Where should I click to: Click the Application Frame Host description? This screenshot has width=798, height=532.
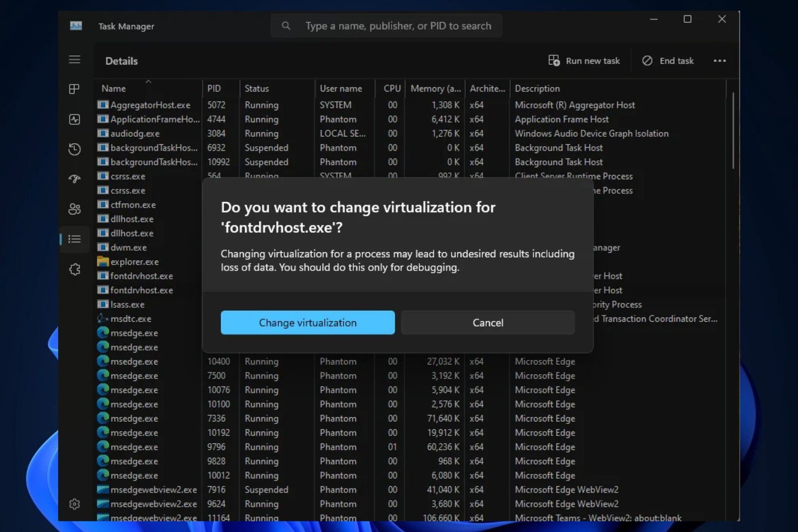pyautogui.click(x=562, y=119)
